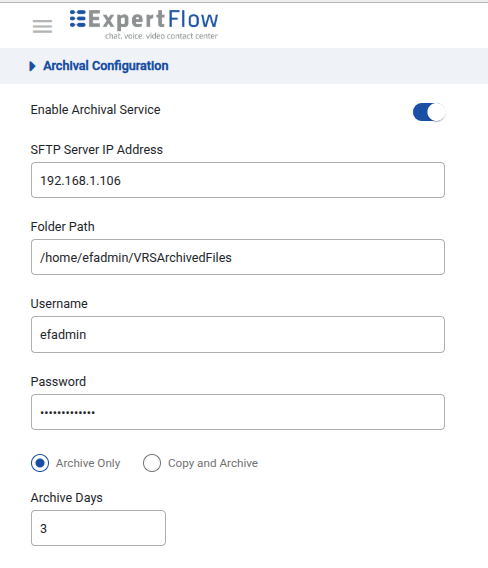Open the hamburger navigation menu
488x568 pixels.
pyautogui.click(x=42, y=26)
